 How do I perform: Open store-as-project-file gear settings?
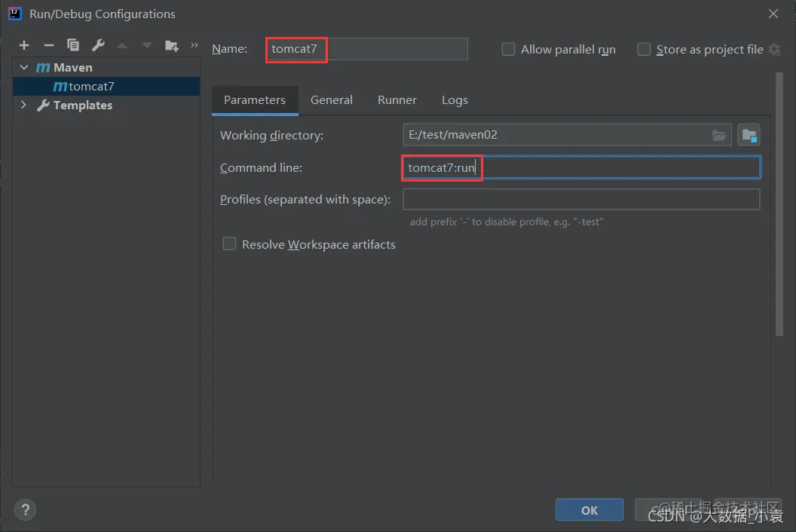(x=774, y=49)
